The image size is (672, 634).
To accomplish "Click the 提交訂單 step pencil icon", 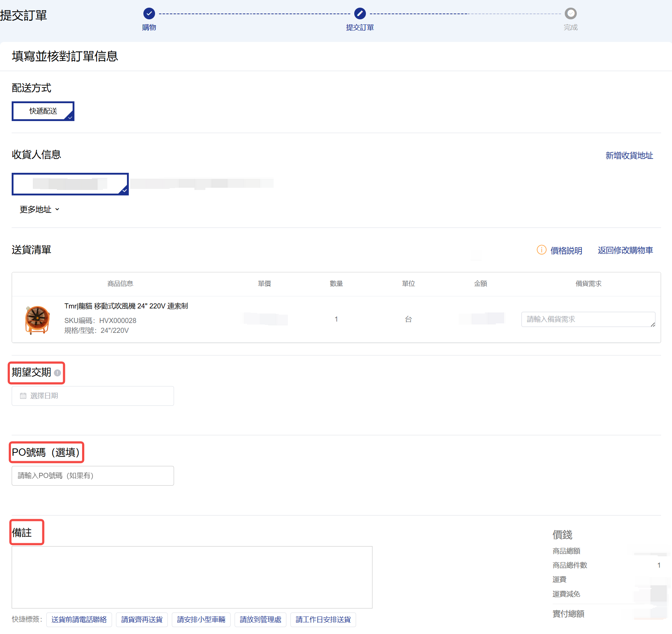I will (360, 13).
